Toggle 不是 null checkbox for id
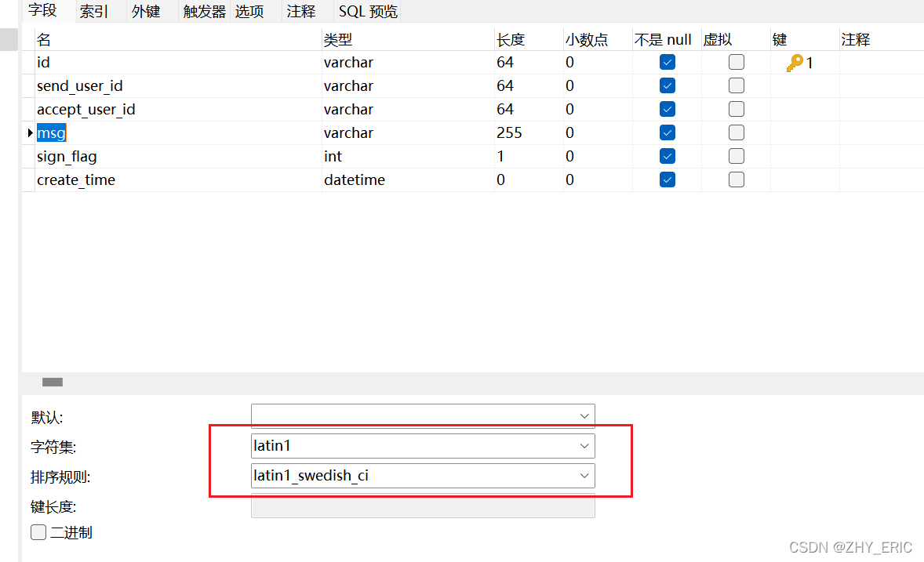The image size is (924, 562). tap(667, 62)
